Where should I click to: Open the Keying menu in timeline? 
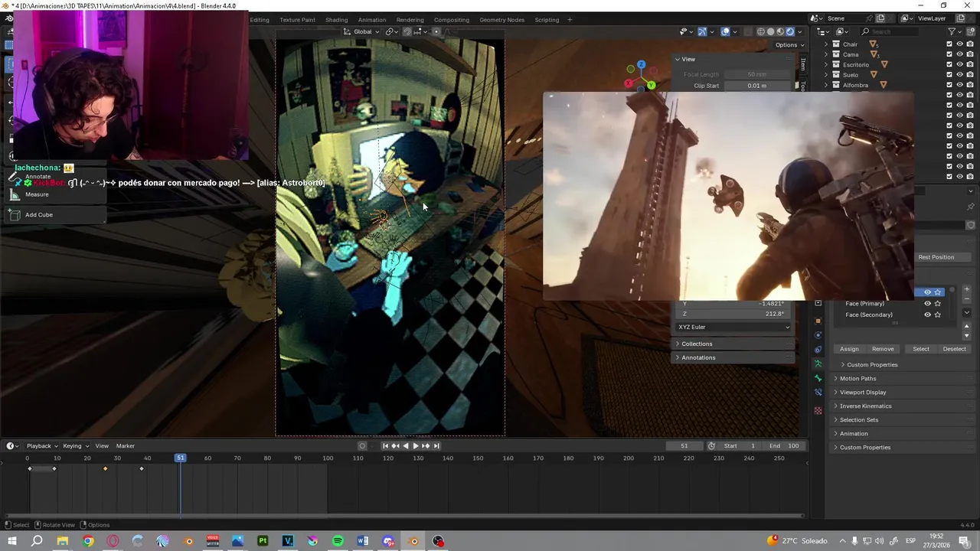coord(74,445)
